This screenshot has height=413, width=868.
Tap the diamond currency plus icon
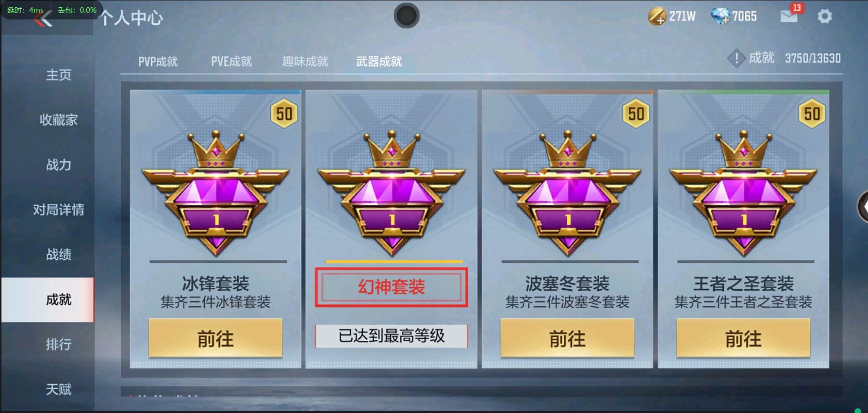tap(720, 17)
